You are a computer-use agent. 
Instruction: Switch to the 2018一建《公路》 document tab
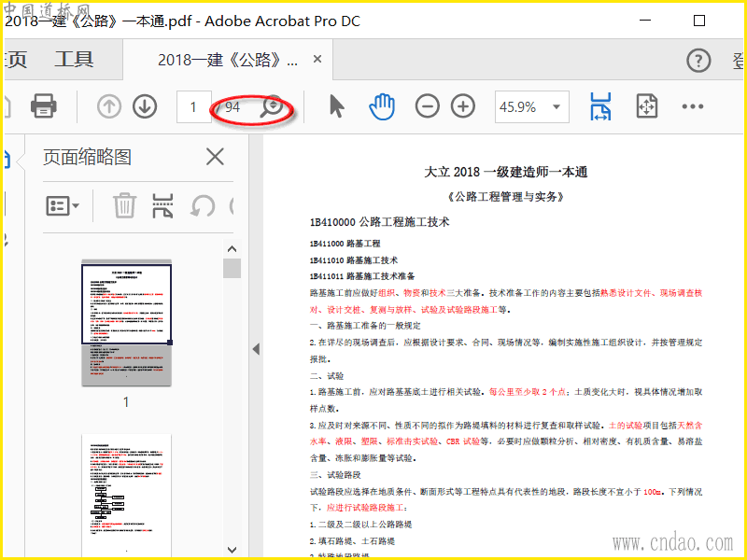click(x=228, y=60)
